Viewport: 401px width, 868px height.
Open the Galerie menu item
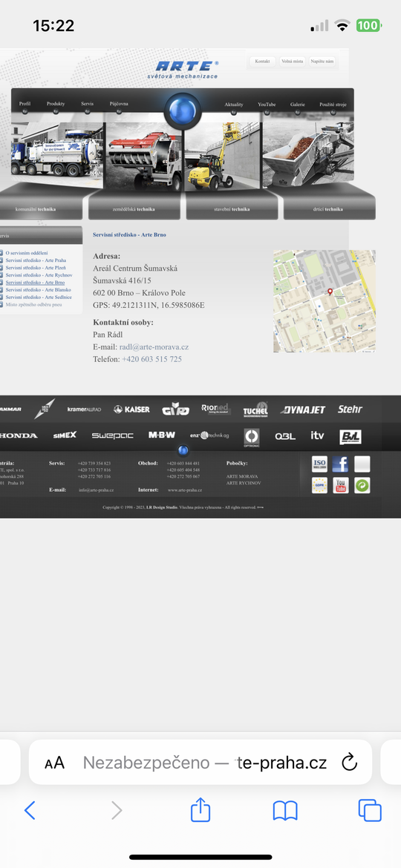pyautogui.click(x=298, y=105)
